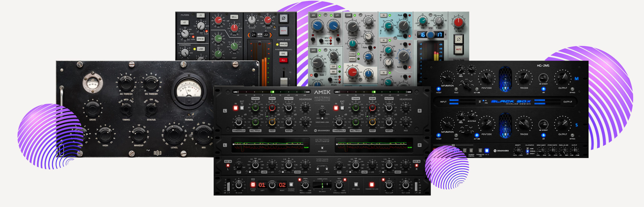Click the AMEK Stereo Mode A button
The height and width of the screenshot is (207, 644).
(x=253, y=185)
